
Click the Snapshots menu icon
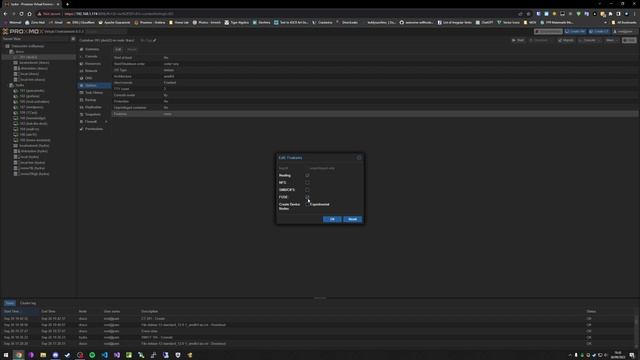click(82, 115)
